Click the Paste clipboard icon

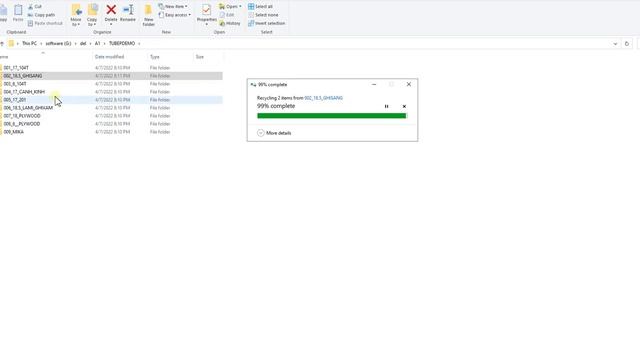[18, 10]
